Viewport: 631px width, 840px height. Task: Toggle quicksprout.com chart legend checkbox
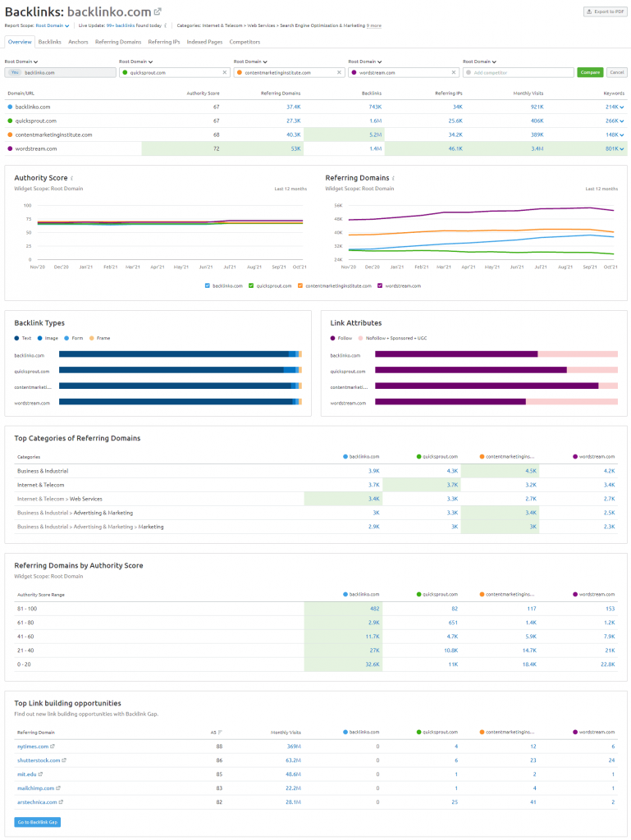pyautogui.click(x=251, y=286)
